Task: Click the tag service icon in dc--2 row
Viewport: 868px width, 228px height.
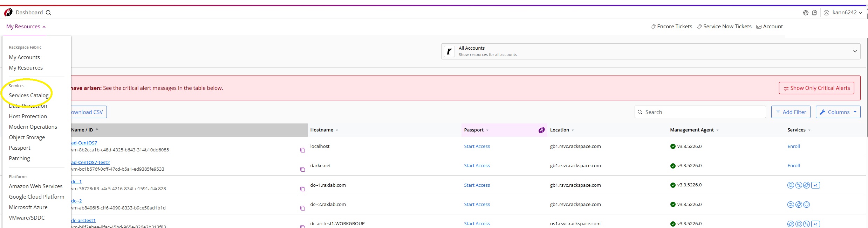Action: [799, 205]
